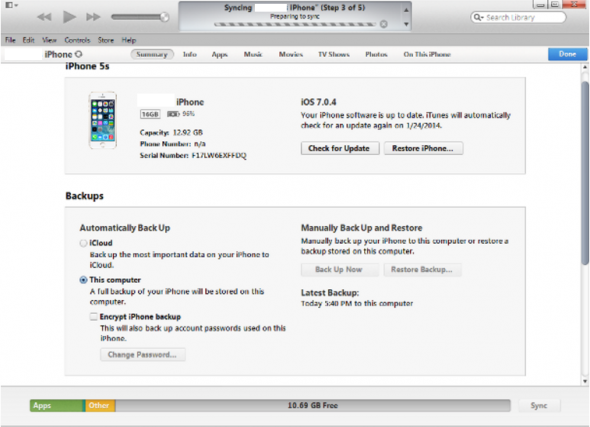590x427 pixels.
Task: Click the status display down arrow
Action: click(406, 24)
